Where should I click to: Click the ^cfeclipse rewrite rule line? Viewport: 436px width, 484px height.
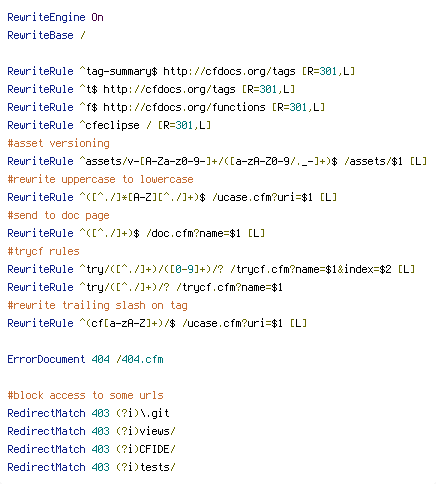pyautogui.click(x=109, y=125)
